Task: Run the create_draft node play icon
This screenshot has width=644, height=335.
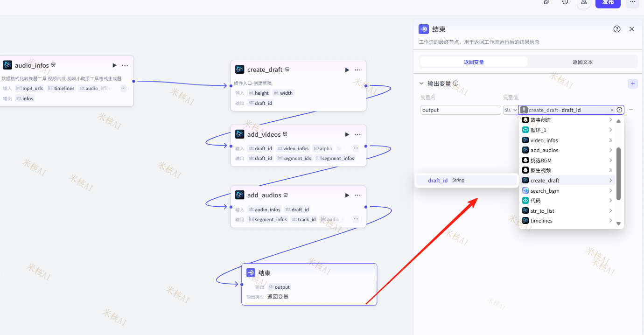Action: click(x=347, y=70)
